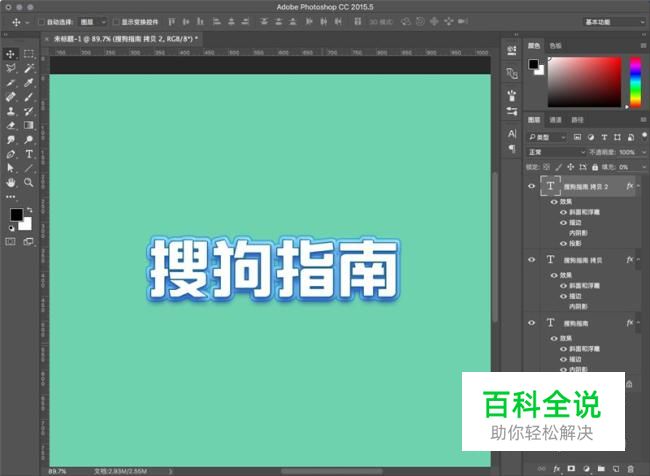
Task: Swap foreground and background colors in toolbox
Action: 29,210
